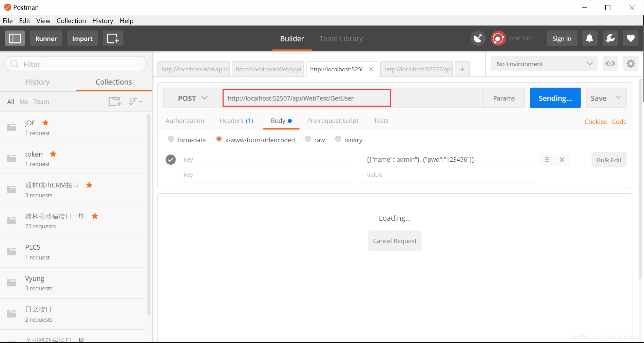Click the Sign In button
Screen dimensions: 644x343
click(x=562, y=38)
